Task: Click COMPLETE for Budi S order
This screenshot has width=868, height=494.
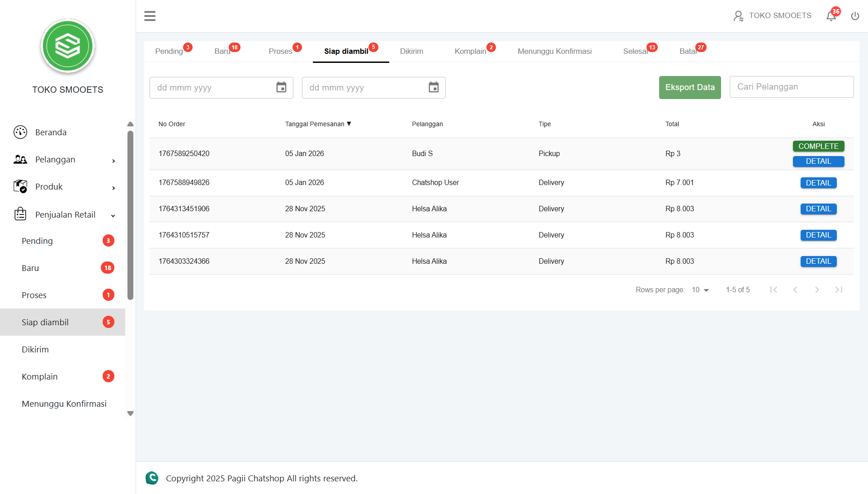Action: (x=818, y=146)
